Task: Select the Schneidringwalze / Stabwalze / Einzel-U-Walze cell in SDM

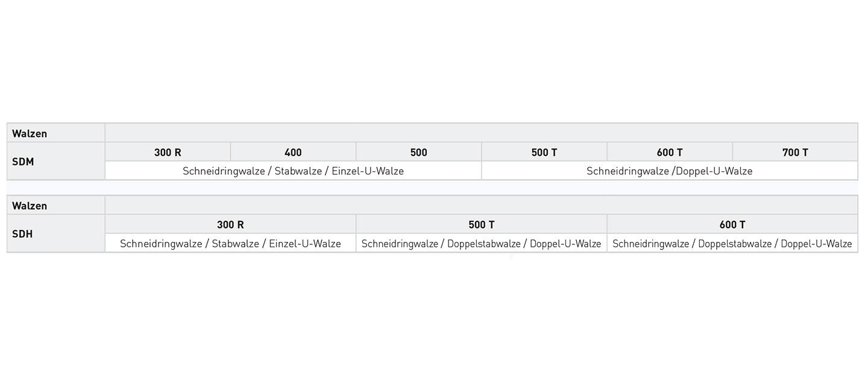Action: (293, 171)
